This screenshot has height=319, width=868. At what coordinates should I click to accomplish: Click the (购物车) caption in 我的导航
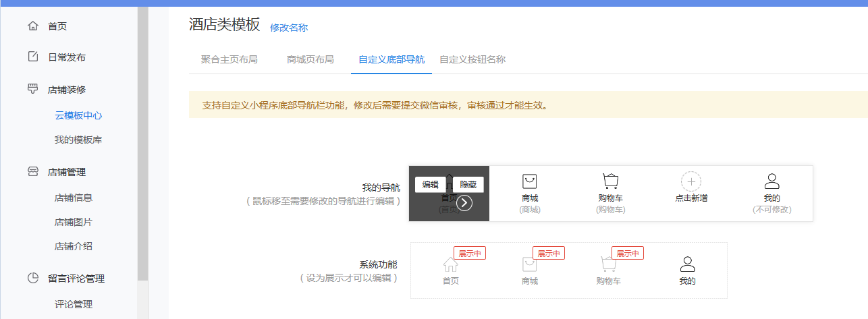tap(611, 210)
